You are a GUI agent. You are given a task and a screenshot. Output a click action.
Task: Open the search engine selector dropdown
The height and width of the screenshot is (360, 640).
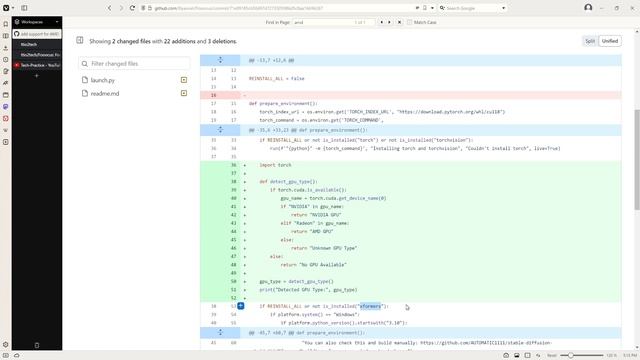442,8
